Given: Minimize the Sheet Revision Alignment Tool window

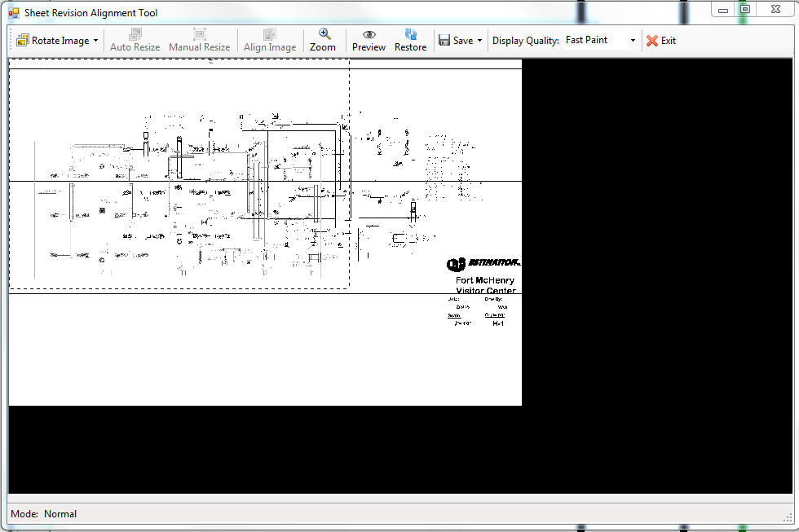Looking at the screenshot, I should coord(722,9).
